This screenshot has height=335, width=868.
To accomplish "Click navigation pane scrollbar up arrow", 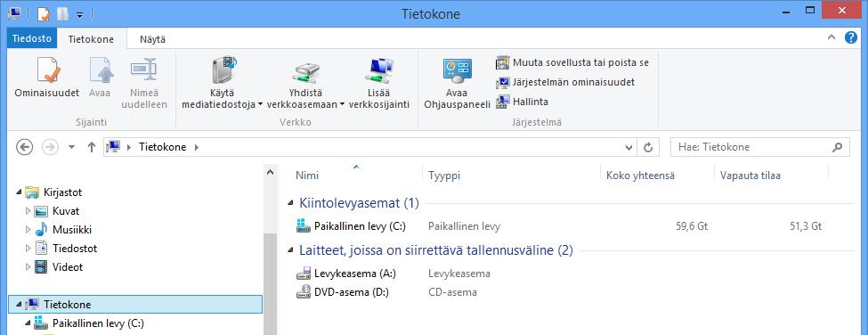I will coord(270,173).
